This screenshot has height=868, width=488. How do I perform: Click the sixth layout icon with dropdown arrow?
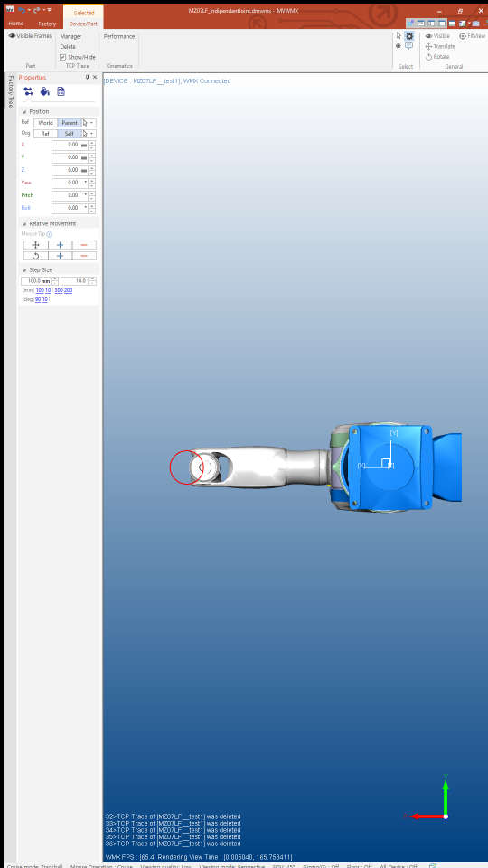click(464, 24)
